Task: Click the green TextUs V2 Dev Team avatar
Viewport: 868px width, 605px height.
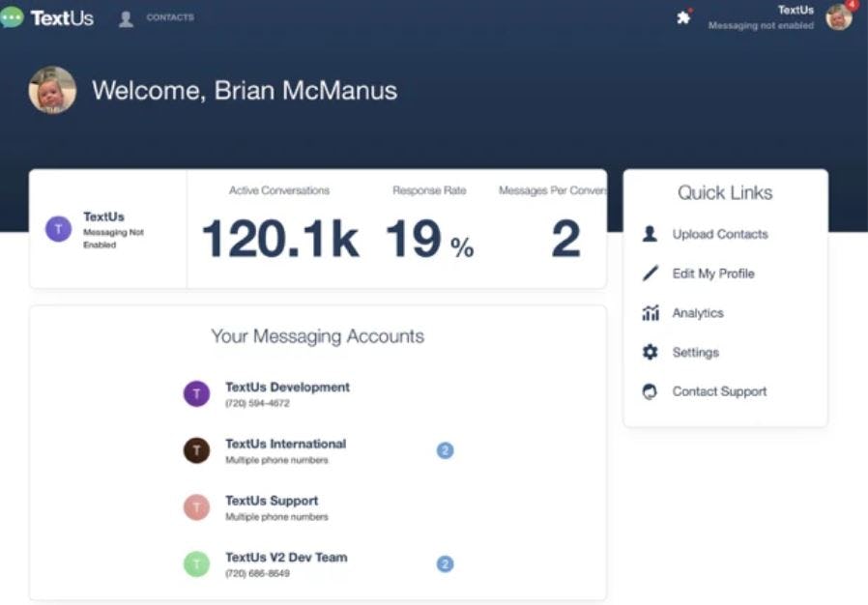Action: click(197, 563)
